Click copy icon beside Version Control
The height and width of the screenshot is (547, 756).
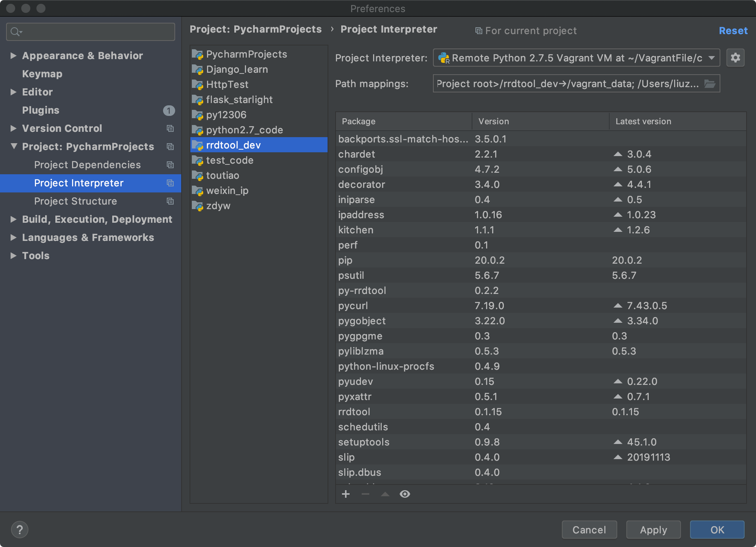coord(170,128)
